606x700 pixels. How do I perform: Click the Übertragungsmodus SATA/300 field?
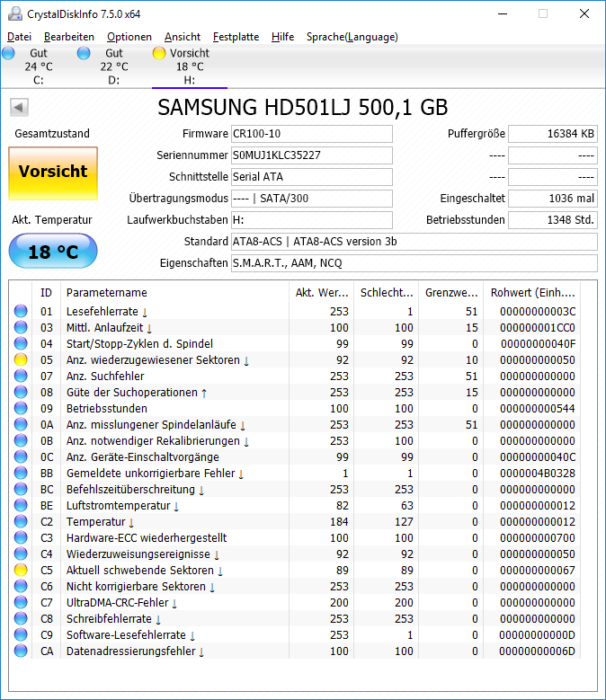[312, 199]
